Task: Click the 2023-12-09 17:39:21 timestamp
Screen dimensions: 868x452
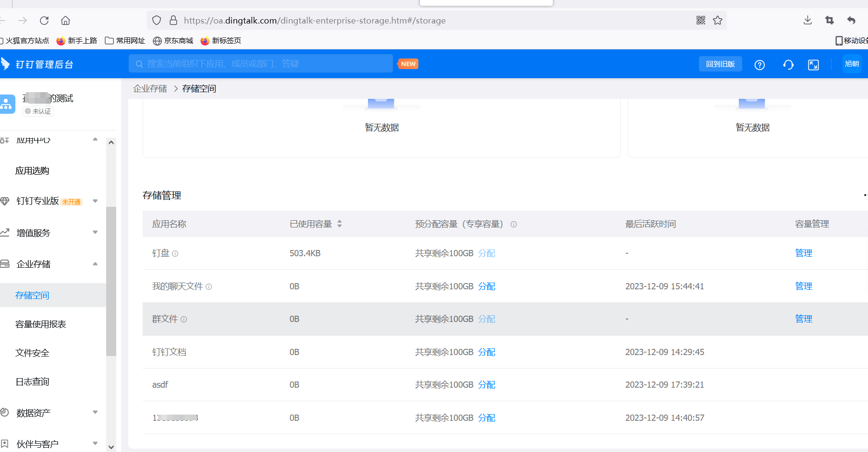Action: (x=664, y=384)
